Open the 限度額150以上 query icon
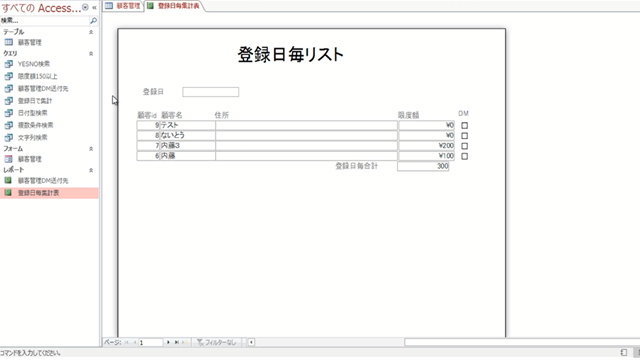 (9, 76)
